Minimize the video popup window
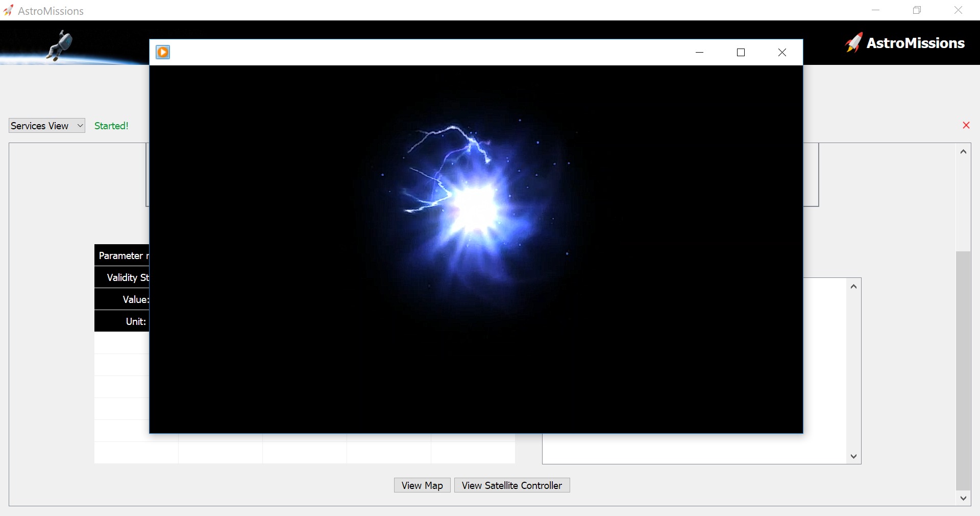This screenshot has width=980, height=516. 699,52
